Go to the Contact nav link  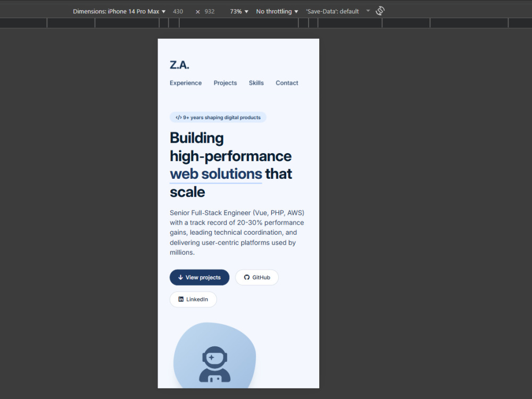287,83
